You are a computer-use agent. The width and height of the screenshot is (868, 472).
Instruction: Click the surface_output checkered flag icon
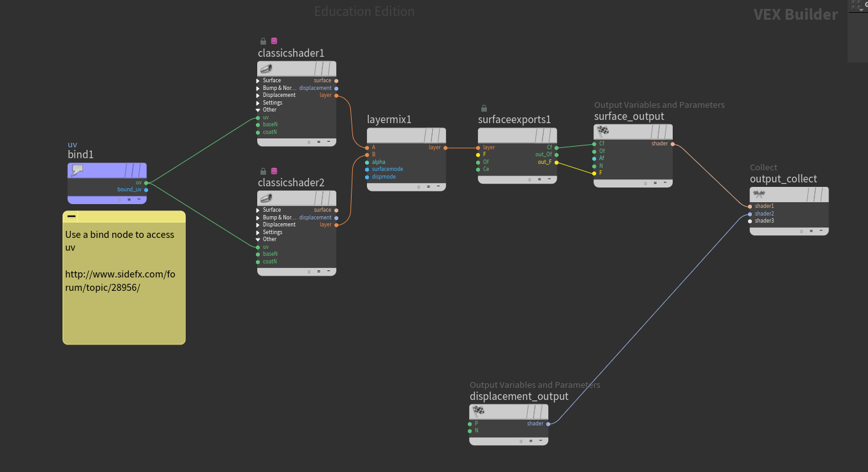(602, 132)
